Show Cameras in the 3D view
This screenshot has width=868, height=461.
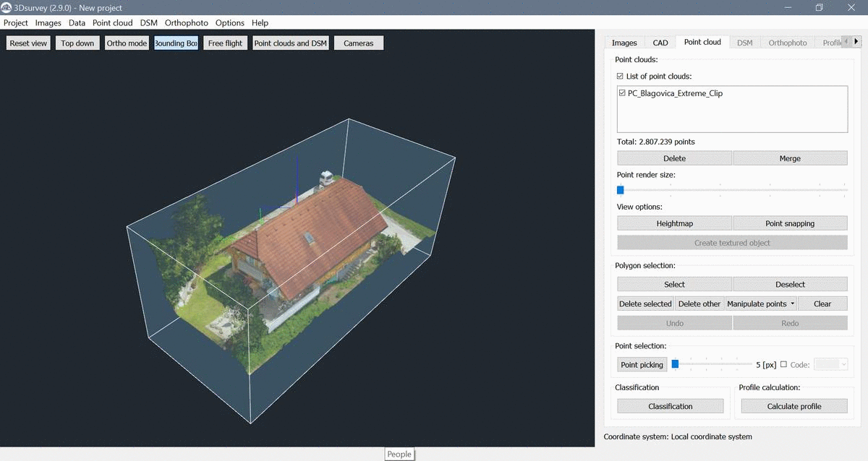(359, 43)
